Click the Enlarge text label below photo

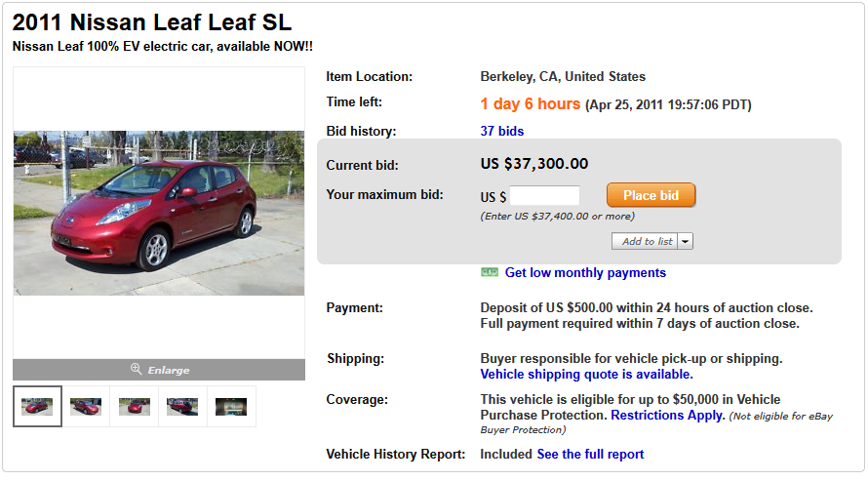point(169,371)
